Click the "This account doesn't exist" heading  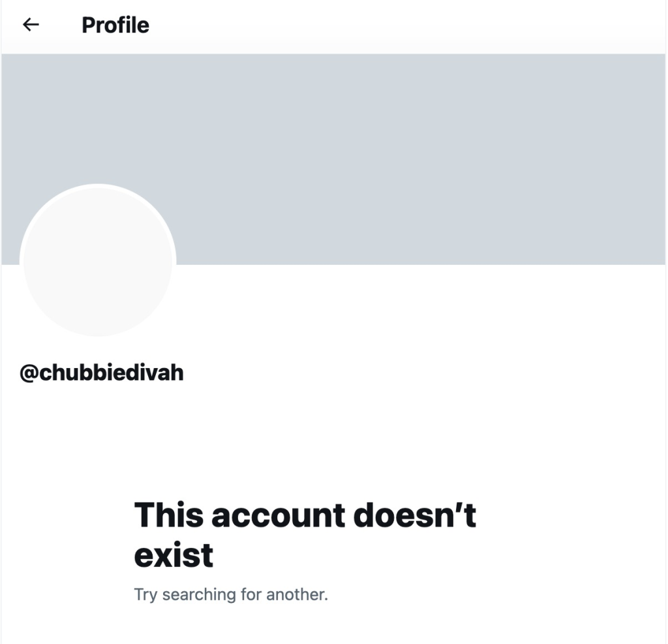pyautogui.click(x=305, y=534)
